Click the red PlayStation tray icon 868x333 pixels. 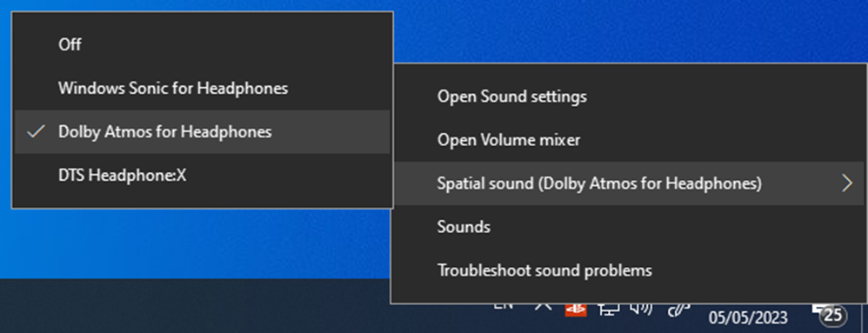576,310
